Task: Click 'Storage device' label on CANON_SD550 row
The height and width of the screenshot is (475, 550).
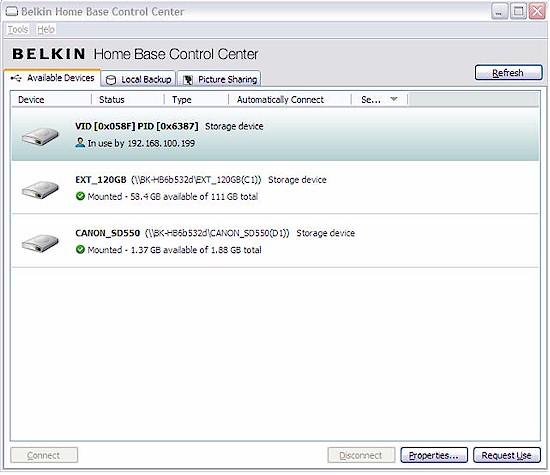Action: tap(326, 233)
